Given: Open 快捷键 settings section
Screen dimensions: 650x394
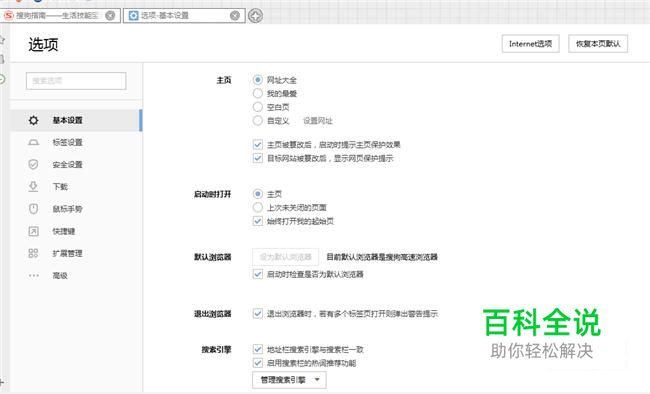Looking at the screenshot, I should (76, 231).
